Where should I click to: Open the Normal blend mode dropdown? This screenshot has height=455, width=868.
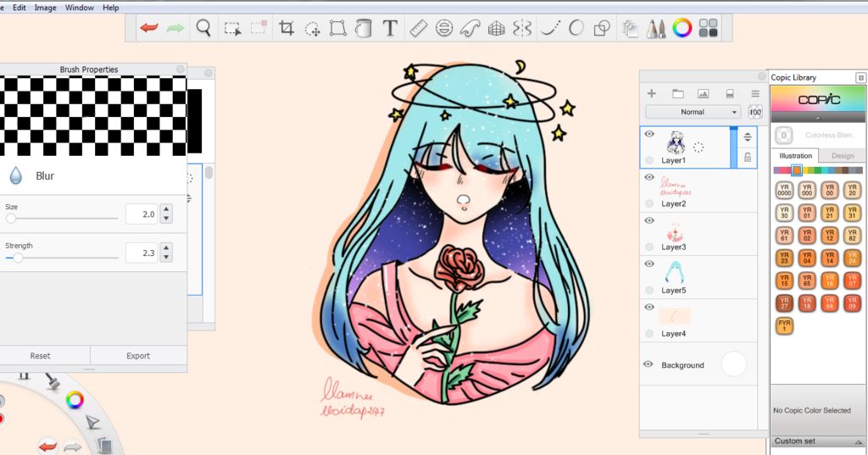(x=693, y=112)
